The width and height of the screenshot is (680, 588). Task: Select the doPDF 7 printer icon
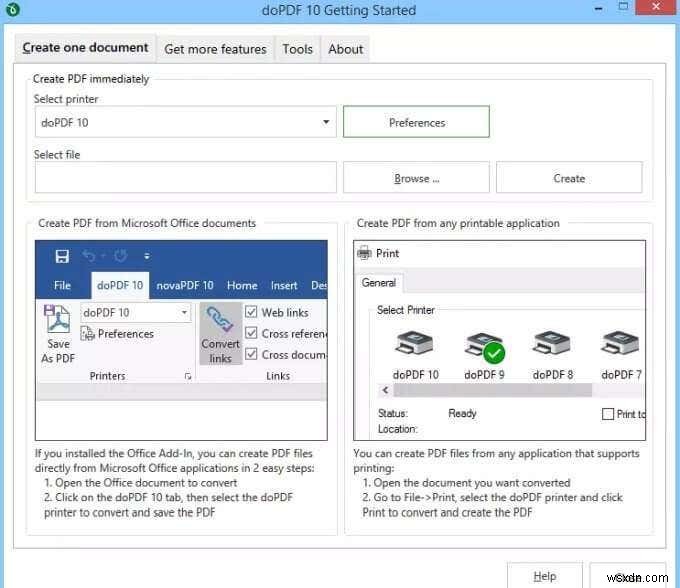click(620, 345)
